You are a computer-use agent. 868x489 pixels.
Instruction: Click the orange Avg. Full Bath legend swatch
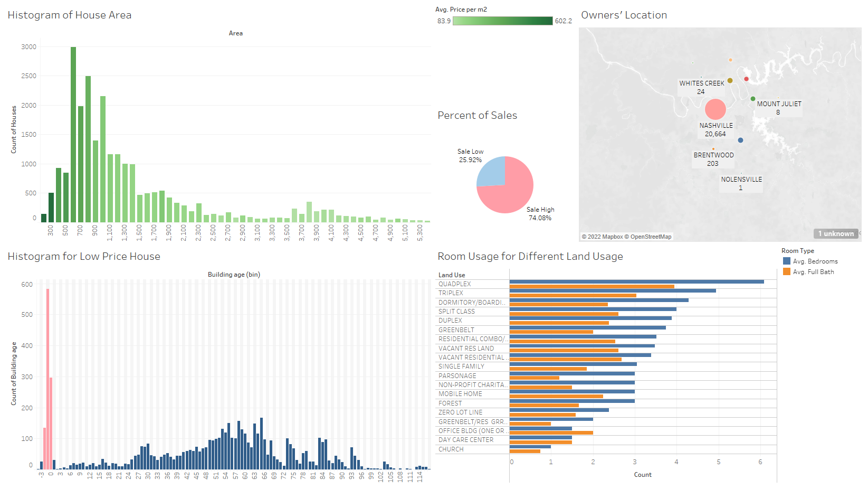(787, 272)
